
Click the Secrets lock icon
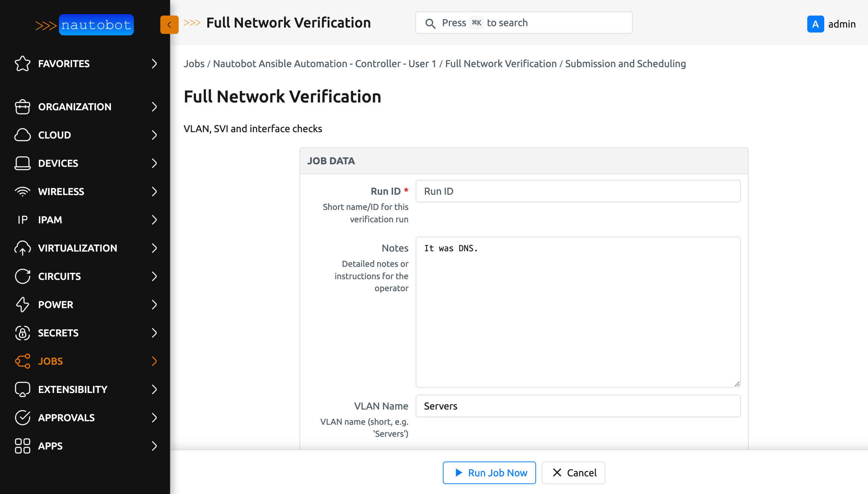22,333
